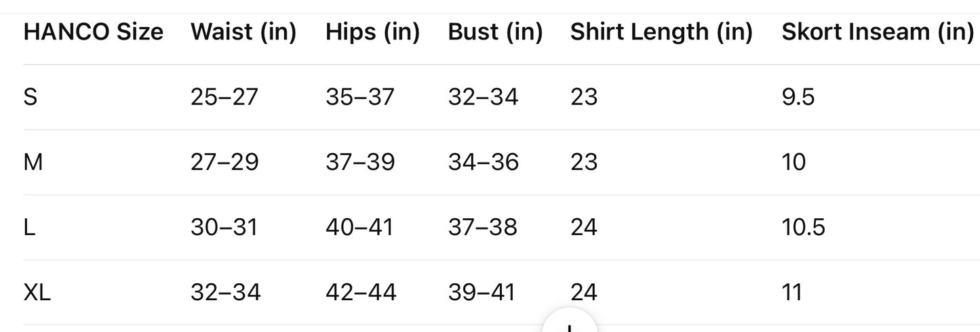This screenshot has height=332, width=980.
Task: Click the skort inseam value 9.5
Action: [798, 97]
